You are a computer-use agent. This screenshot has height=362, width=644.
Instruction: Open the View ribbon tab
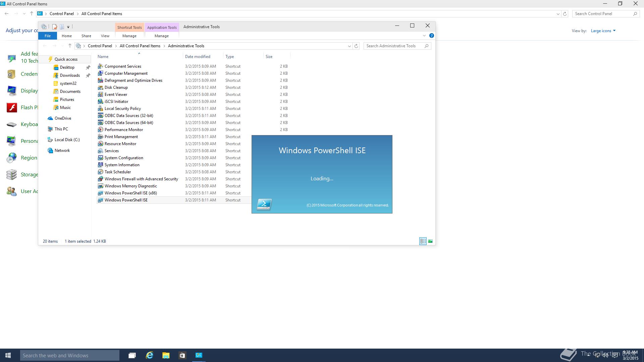105,36
